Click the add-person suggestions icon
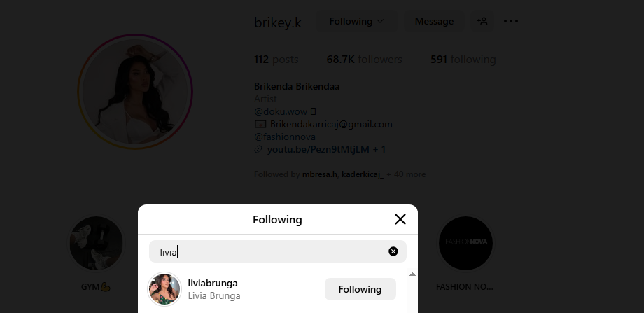The width and height of the screenshot is (644, 313). tap(482, 21)
